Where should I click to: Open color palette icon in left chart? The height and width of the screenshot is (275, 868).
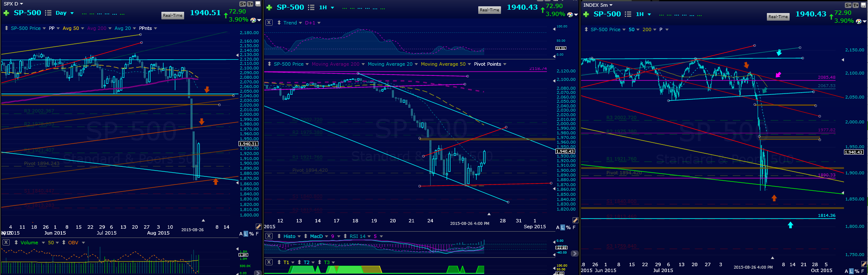coord(253,20)
